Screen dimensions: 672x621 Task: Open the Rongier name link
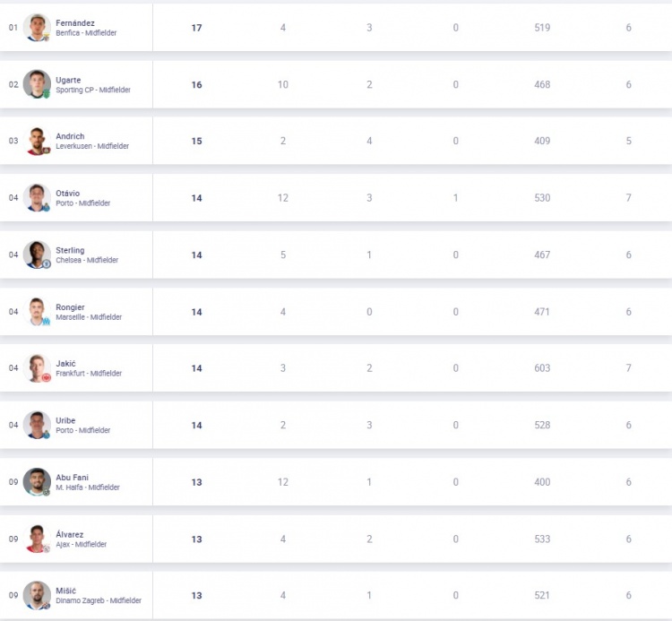click(70, 307)
